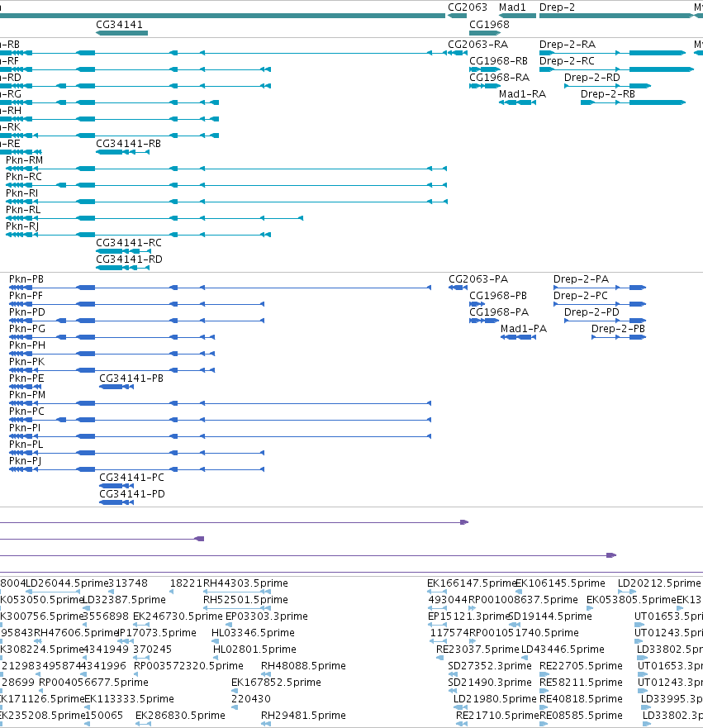The image size is (703, 728).
Task: Click the EP03303.3prime EST label
Action: pos(266,616)
